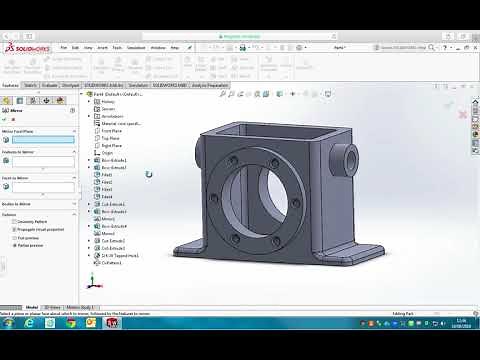Switch to the FeatureManager design tree tab
This screenshot has width=480, height=360.
(7, 100)
